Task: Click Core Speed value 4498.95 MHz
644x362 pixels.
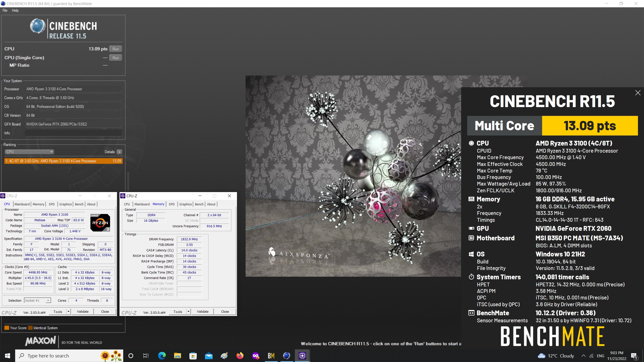Action: tap(38, 272)
